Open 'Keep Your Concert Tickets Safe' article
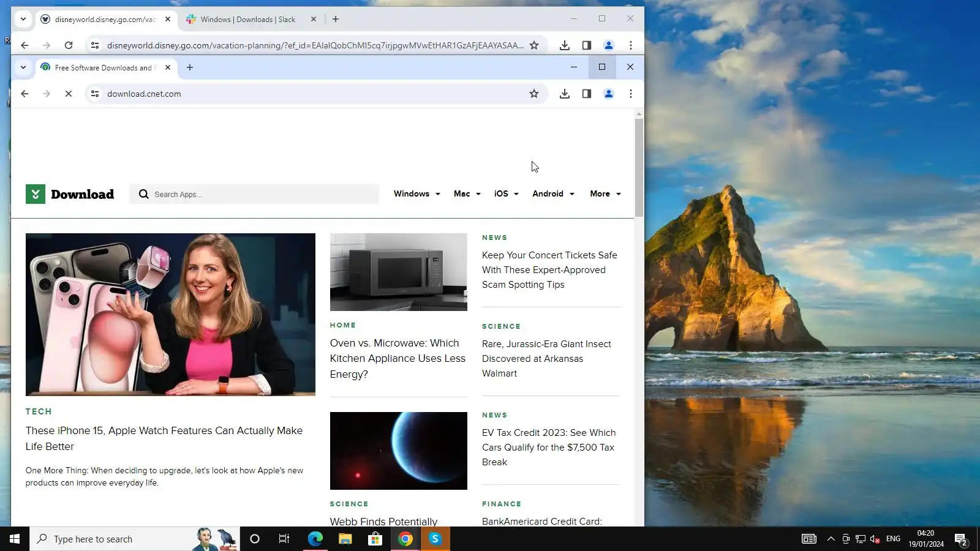This screenshot has height=551, width=980. pyautogui.click(x=549, y=270)
